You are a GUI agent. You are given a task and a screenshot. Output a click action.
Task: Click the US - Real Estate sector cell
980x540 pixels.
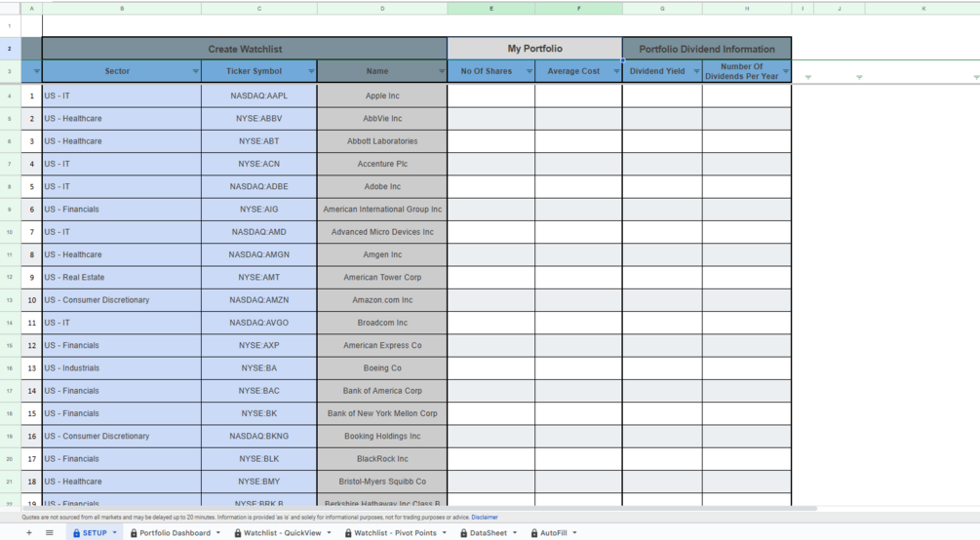pos(122,278)
